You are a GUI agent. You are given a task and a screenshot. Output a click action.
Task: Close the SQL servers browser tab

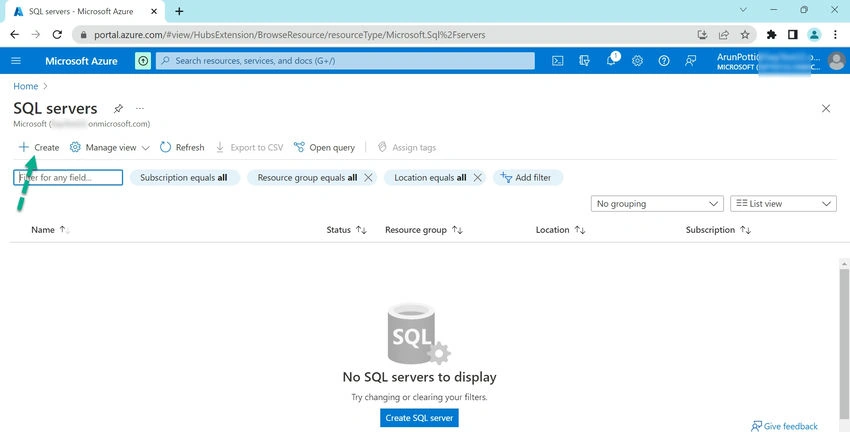click(x=154, y=11)
